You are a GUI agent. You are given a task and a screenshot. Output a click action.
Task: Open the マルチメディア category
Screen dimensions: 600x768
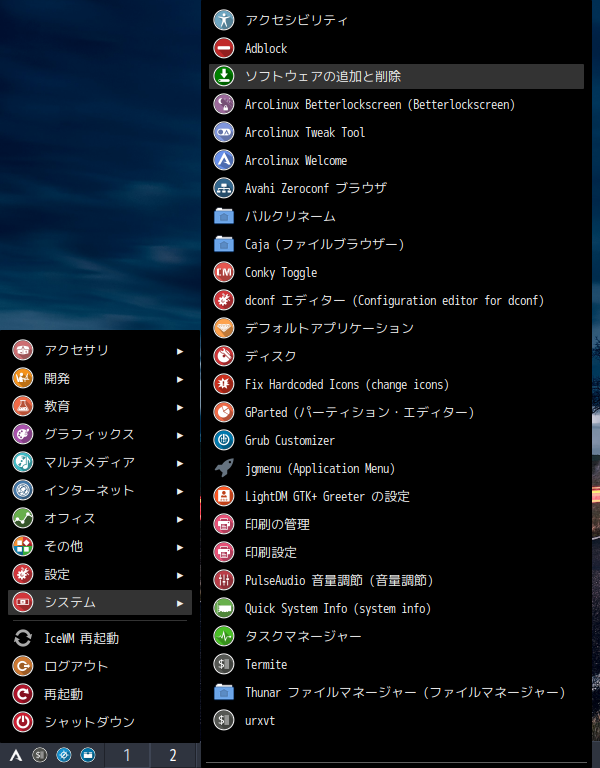click(100, 462)
